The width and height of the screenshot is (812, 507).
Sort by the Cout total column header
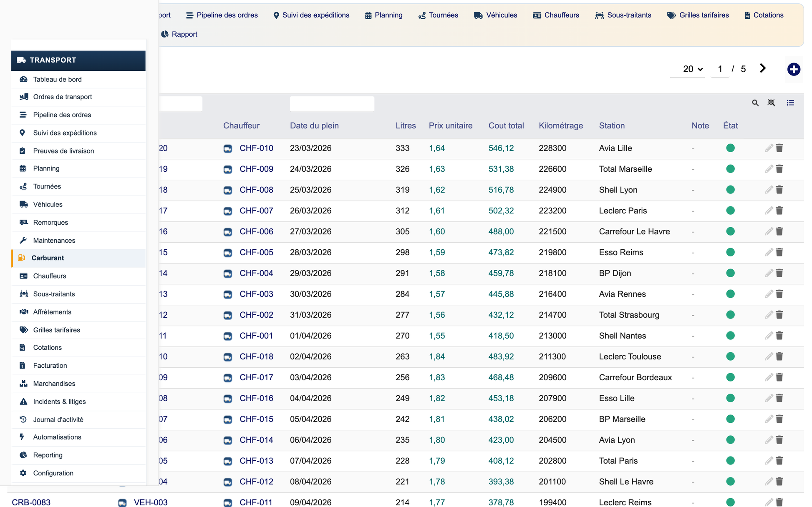(506, 125)
